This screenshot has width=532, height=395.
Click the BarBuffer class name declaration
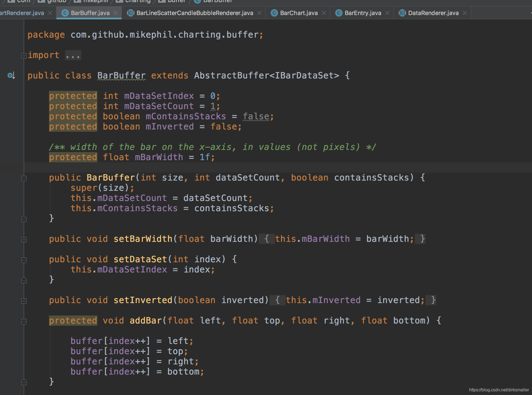pyautogui.click(x=121, y=76)
